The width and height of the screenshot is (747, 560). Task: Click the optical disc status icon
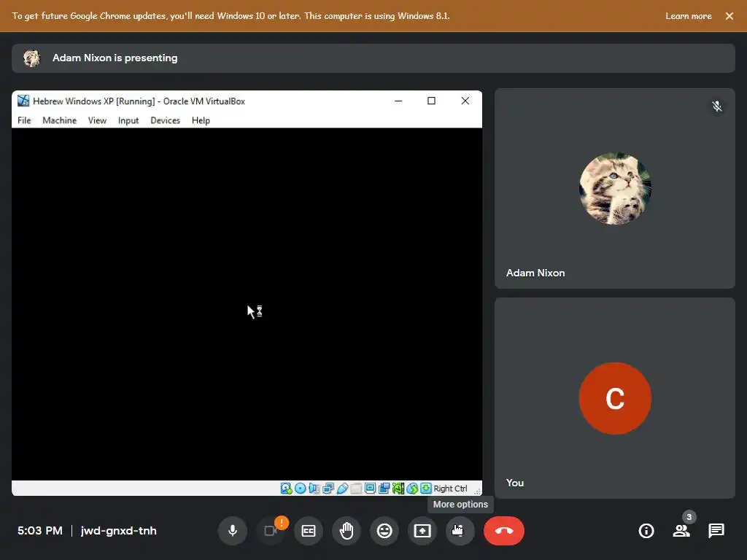tap(300, 488)
